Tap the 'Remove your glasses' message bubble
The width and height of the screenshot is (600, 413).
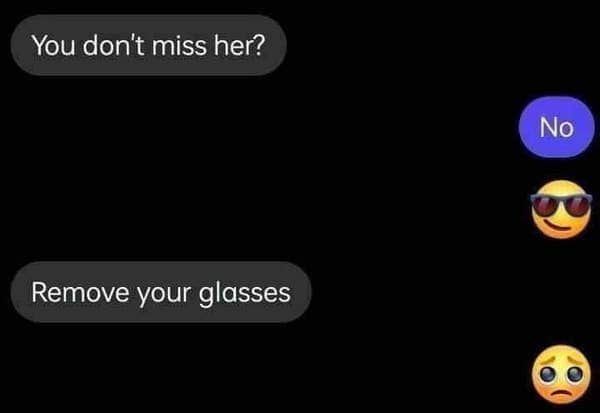161,292
